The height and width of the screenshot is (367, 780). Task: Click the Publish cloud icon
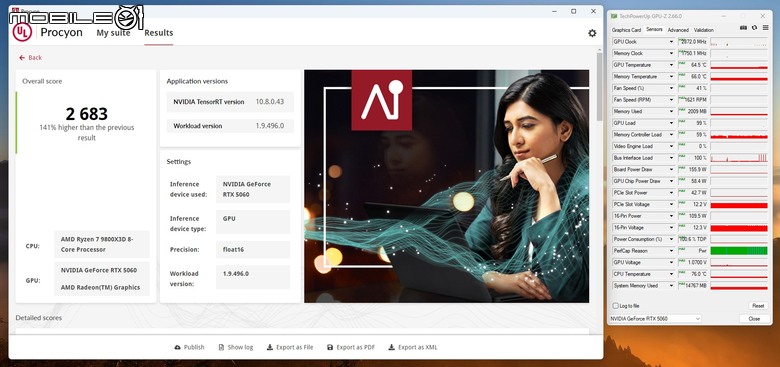[178, 347]
